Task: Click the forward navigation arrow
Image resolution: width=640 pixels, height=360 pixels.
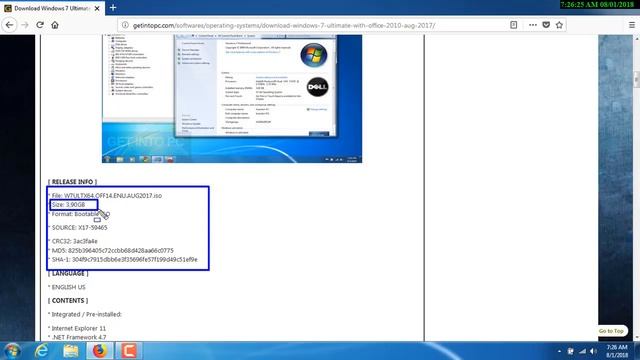Action: 25,25
